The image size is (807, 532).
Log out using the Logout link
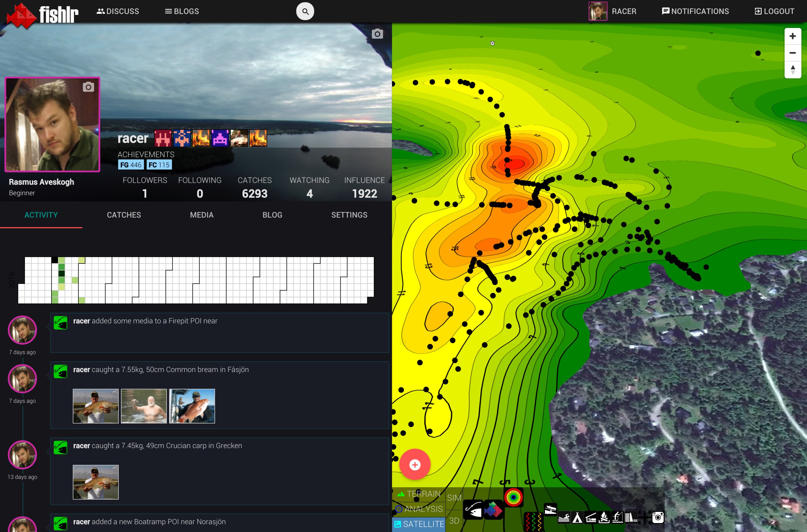point(774,11)
